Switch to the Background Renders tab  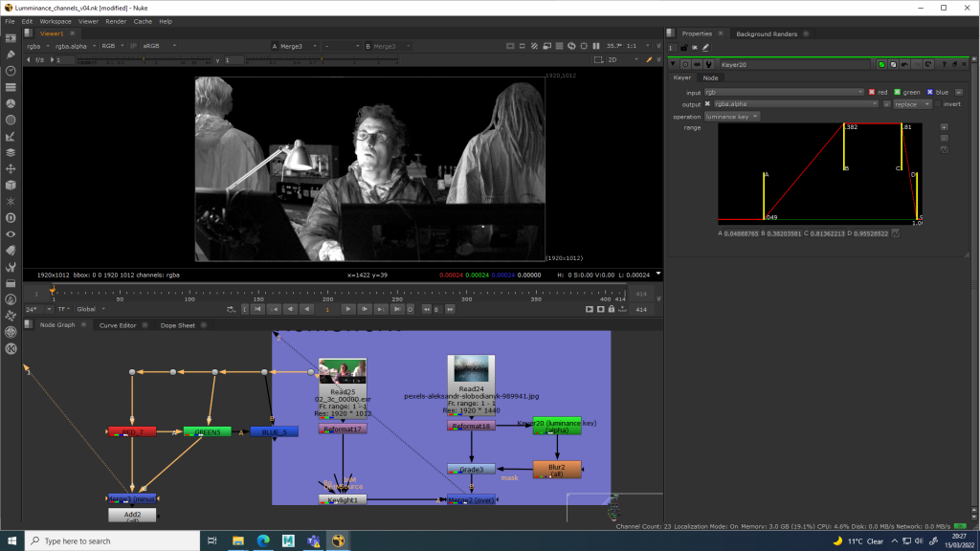(x=767, y=33)
